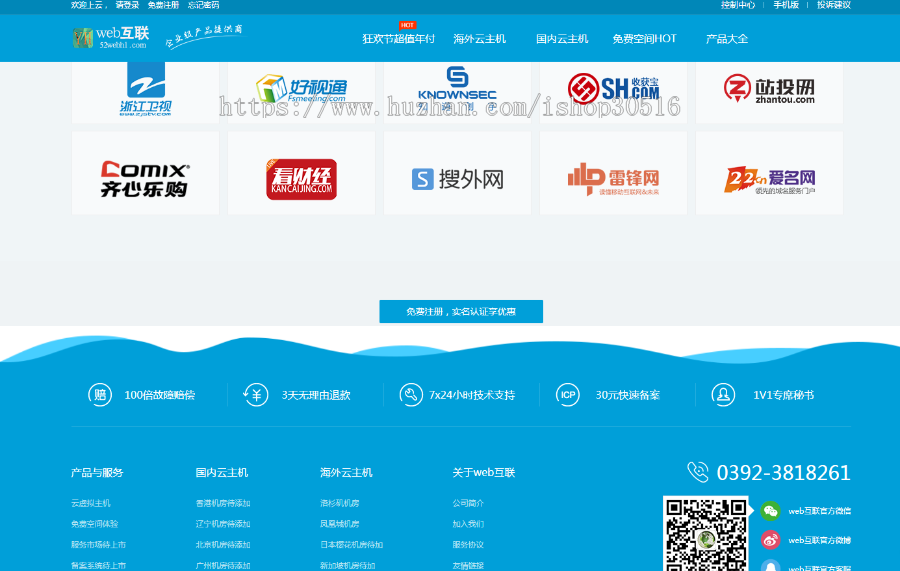
Task: Click 请登录 login link
Action: click(x=127, y=5)
